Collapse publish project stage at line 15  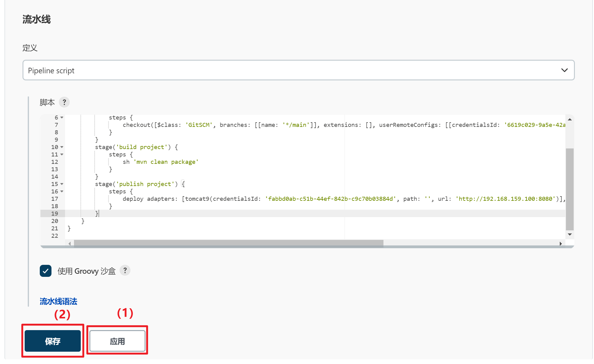(x=62, y=184)
